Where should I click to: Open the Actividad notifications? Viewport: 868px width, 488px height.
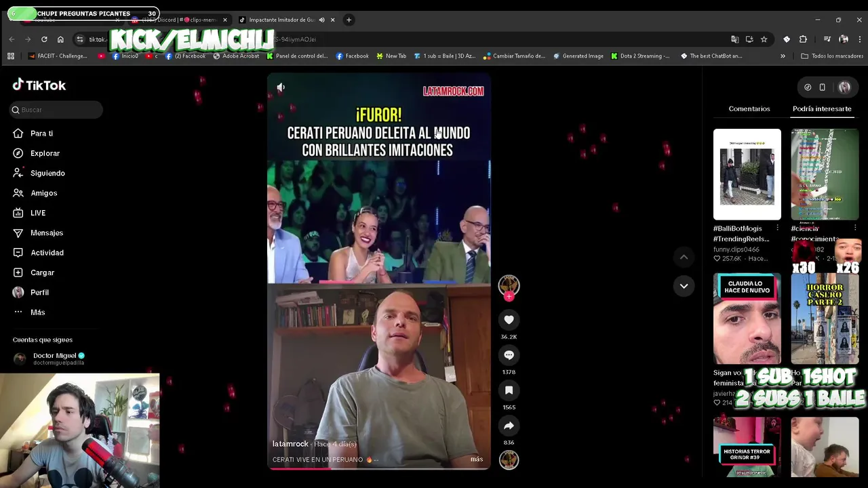[47, 253]
